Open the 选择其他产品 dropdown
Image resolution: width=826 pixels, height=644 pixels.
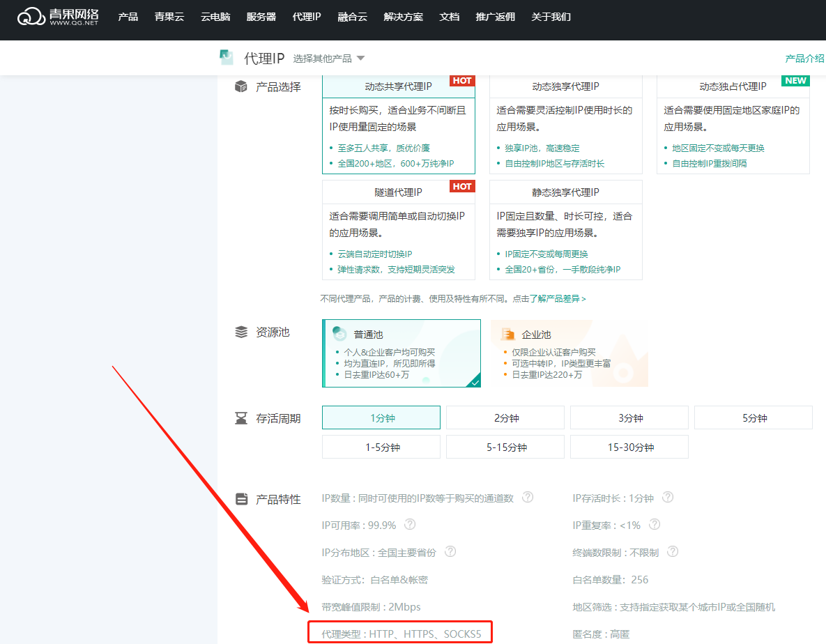329,59
